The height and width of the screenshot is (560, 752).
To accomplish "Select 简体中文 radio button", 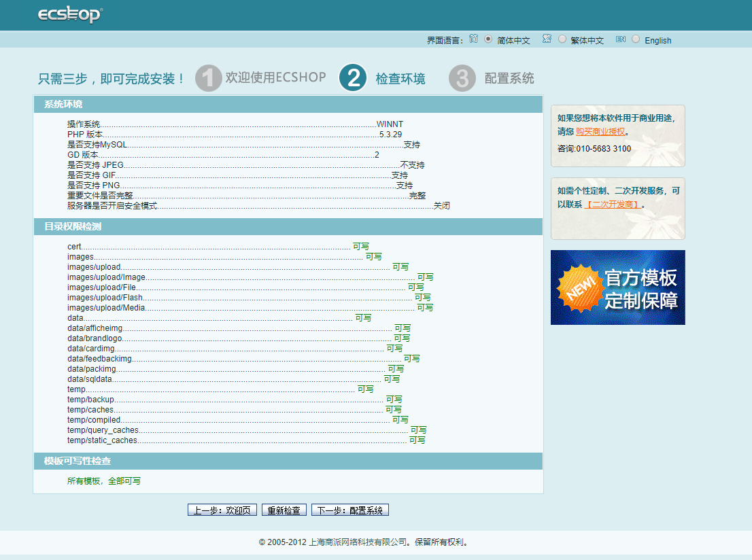I will pos(488,39).
